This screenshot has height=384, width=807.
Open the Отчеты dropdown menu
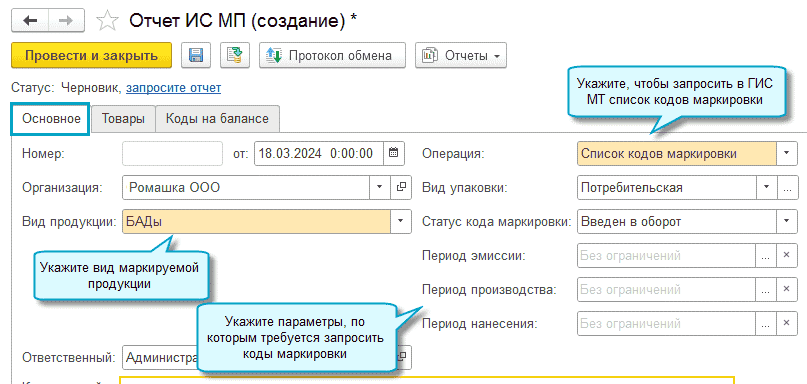[x=461, y=55]
